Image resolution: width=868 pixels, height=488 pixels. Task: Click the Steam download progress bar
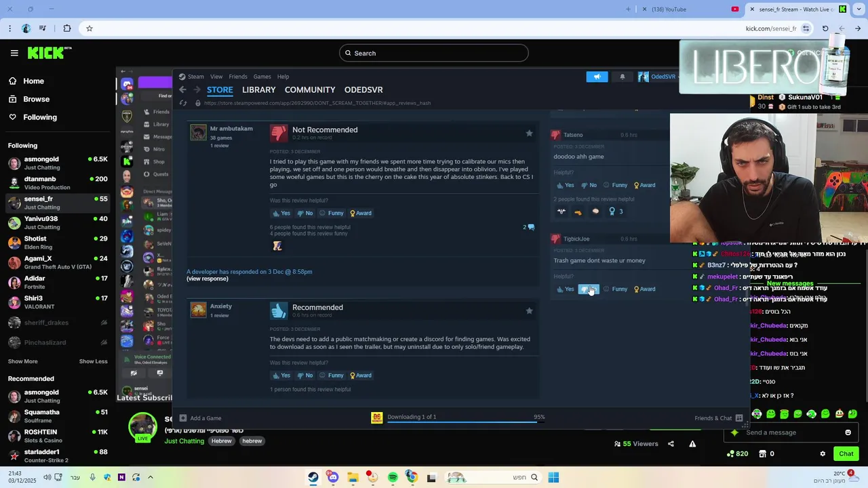(x=465, y=420)
